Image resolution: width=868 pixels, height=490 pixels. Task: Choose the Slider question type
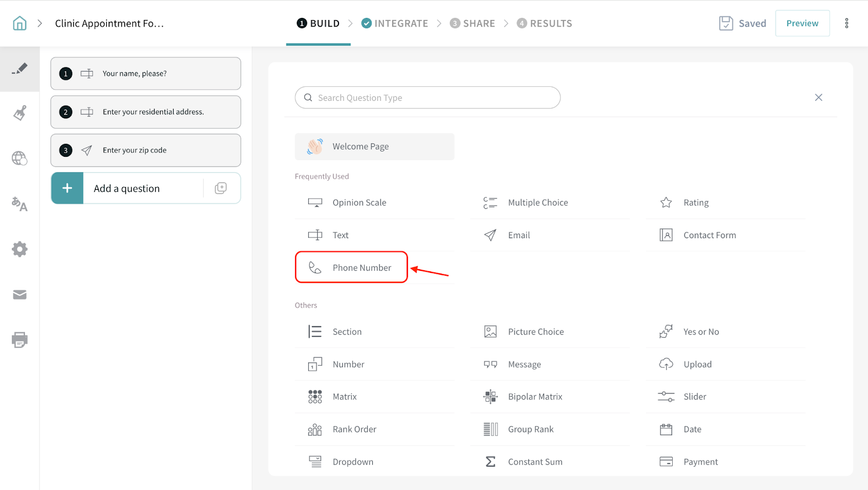(694, 397)
